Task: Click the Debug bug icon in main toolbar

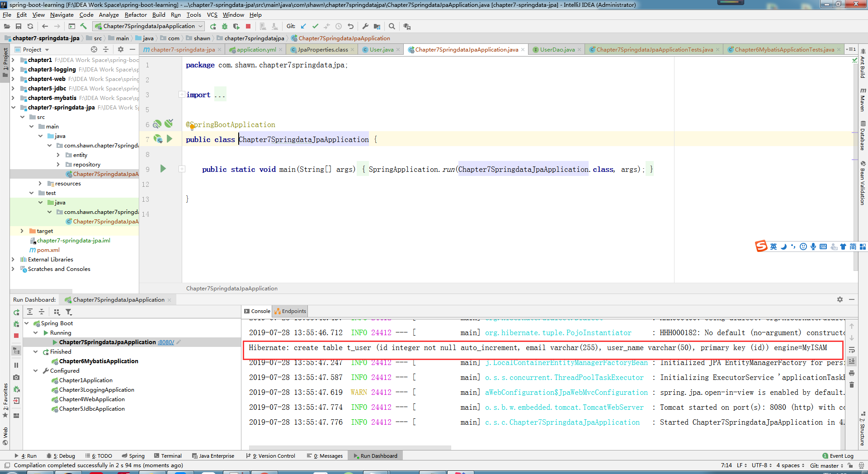Action: (x=225, y=26)
